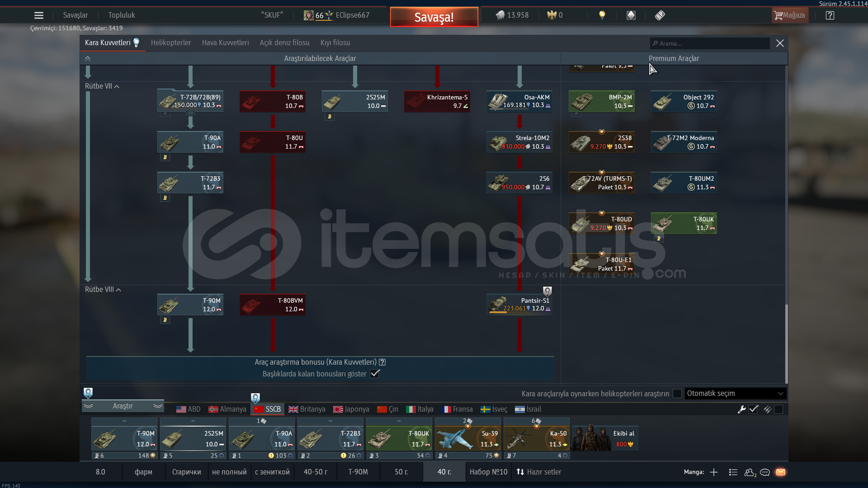Select premium Object 292 vehicle

(x=684, y=101)
